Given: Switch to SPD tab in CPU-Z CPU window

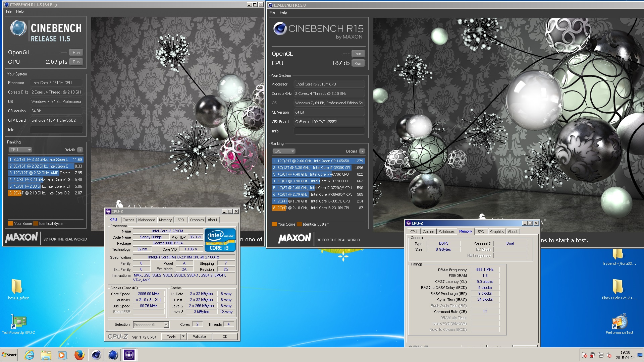Looking at the screenshot, I should coord(181,220).
